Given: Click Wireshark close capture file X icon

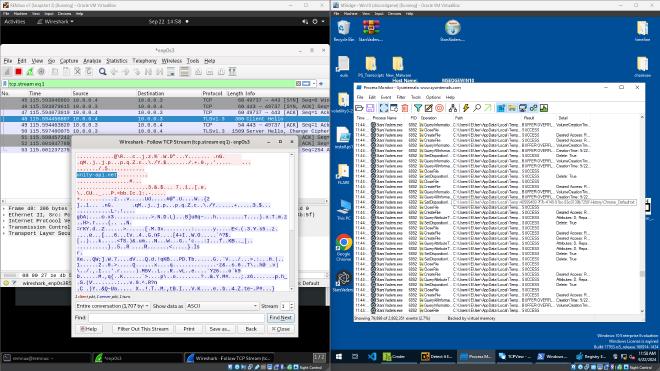Looking at the screenshot, I should (77, 72).
